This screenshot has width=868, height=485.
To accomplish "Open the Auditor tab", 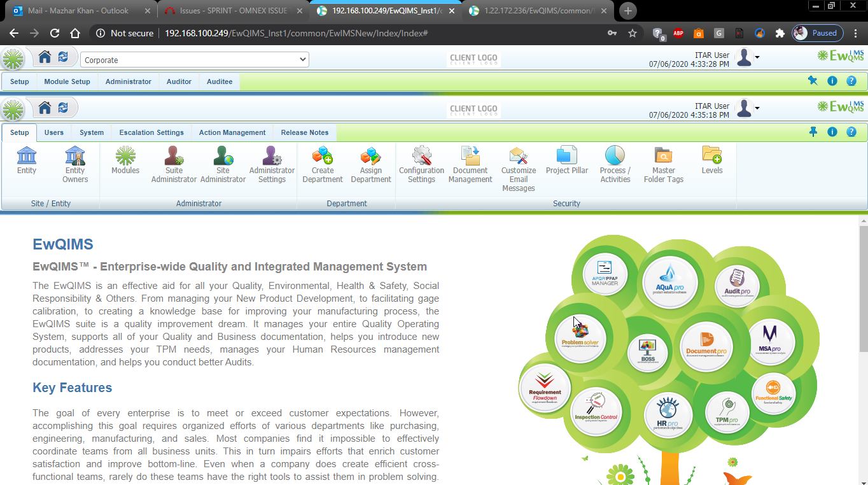I will pyautogui.click(x=179, y=81).
